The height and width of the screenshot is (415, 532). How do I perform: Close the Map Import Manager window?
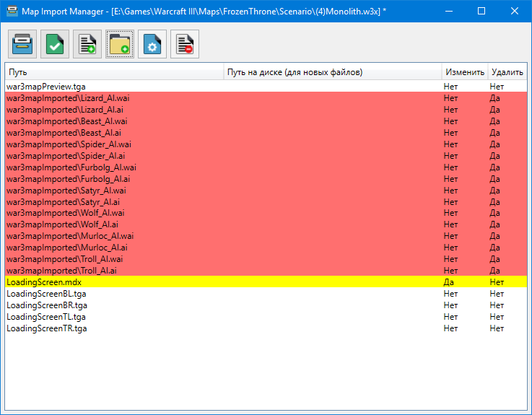pyautogui.click(x=515, y=12)
